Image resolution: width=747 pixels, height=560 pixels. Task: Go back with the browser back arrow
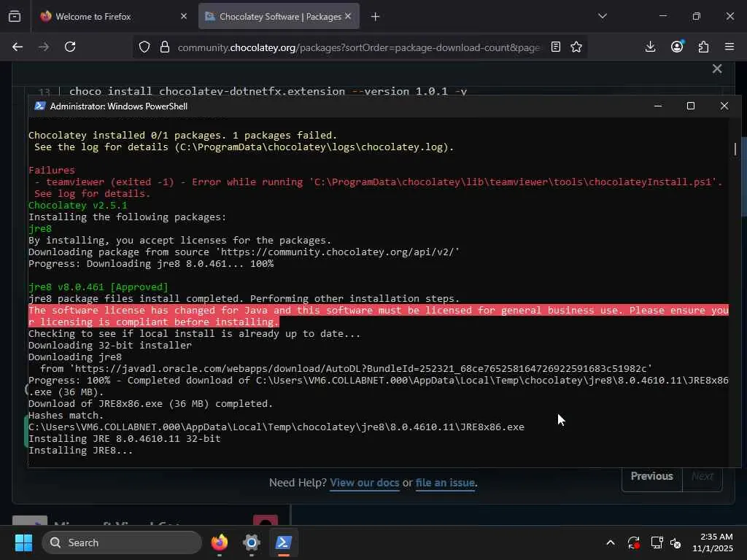click(18, 47)
